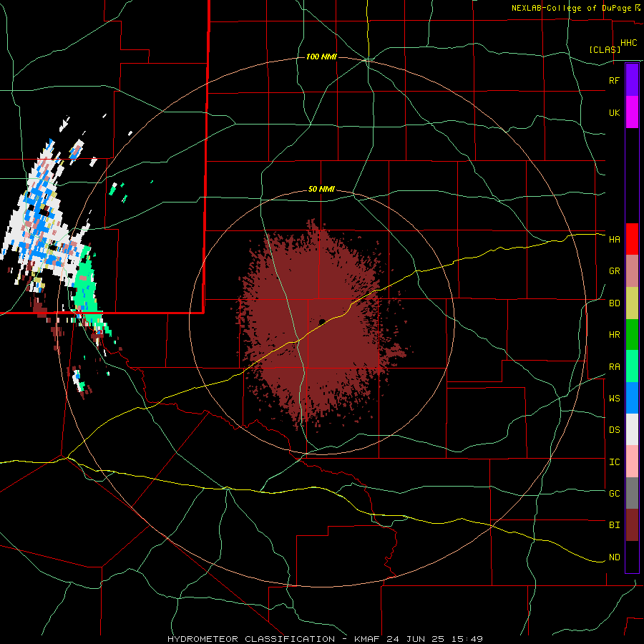Image resolution: width=644 pixels, height=644 pixels.
Task: Click the '24 JUN 25 15:49' timestamp
Action: pos(434,639)
